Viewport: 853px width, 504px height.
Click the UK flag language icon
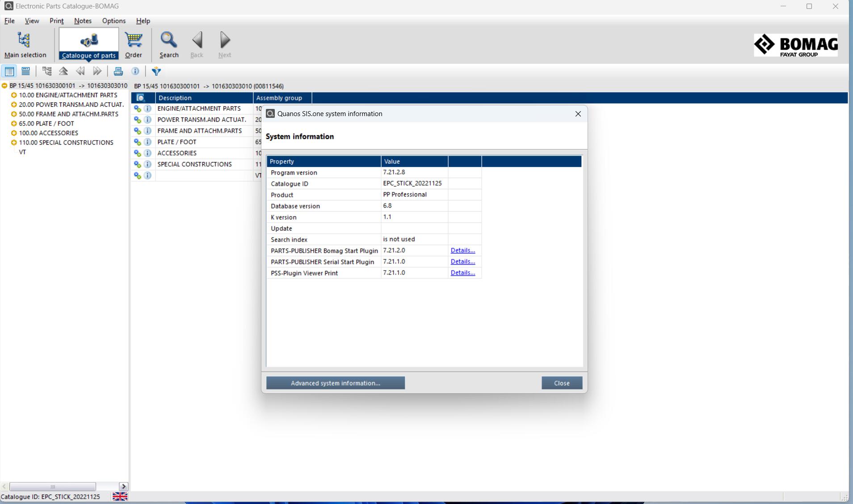tap(120, 496)
